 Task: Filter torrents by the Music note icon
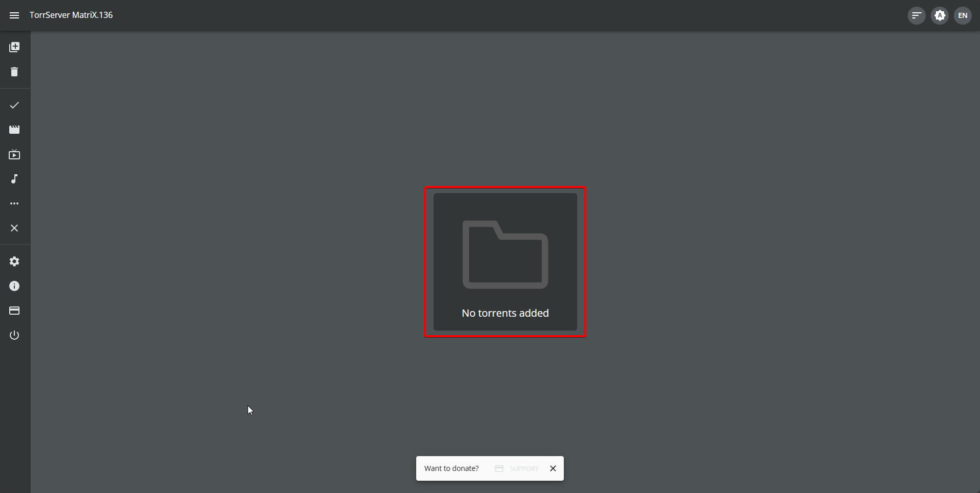[14, 179]
